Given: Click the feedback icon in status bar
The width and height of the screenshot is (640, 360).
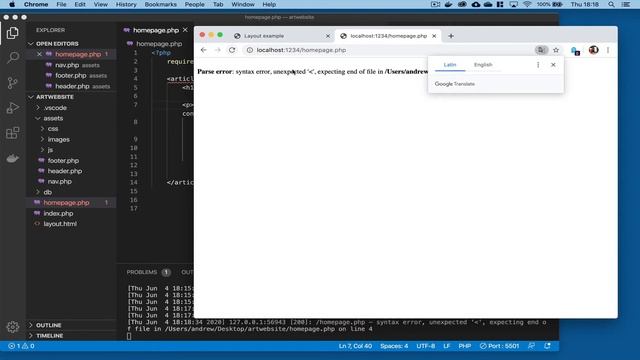Looking at the screenshot, I should tap(531, 346).
